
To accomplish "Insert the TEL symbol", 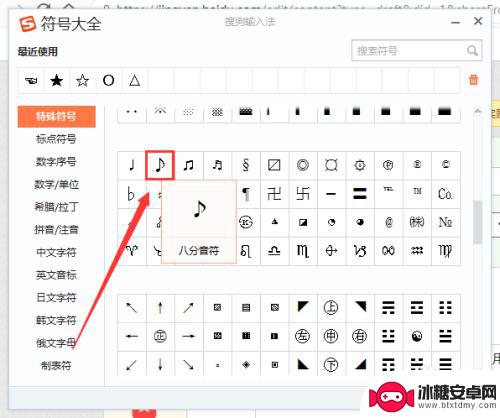I will [x=388, y=194].
